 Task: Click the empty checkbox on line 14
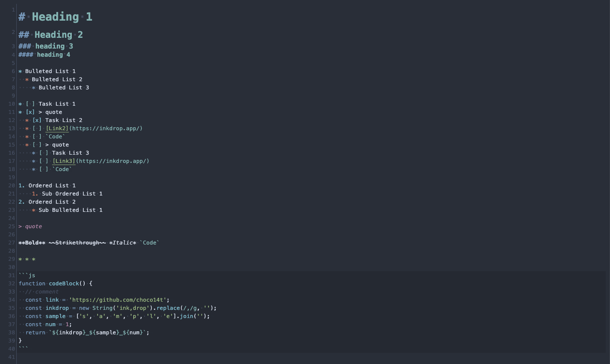tap(37, 137)
